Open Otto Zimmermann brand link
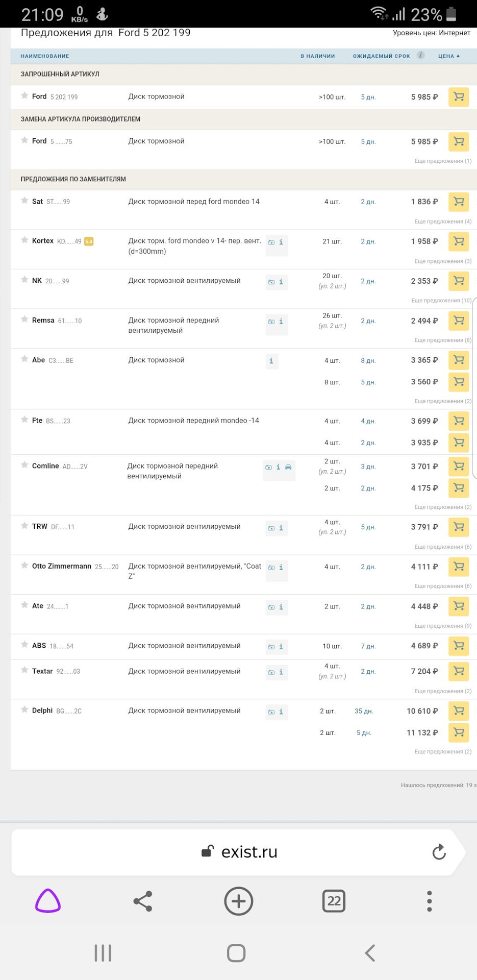This screenshot has height=980, width=477. coord(62,566)
